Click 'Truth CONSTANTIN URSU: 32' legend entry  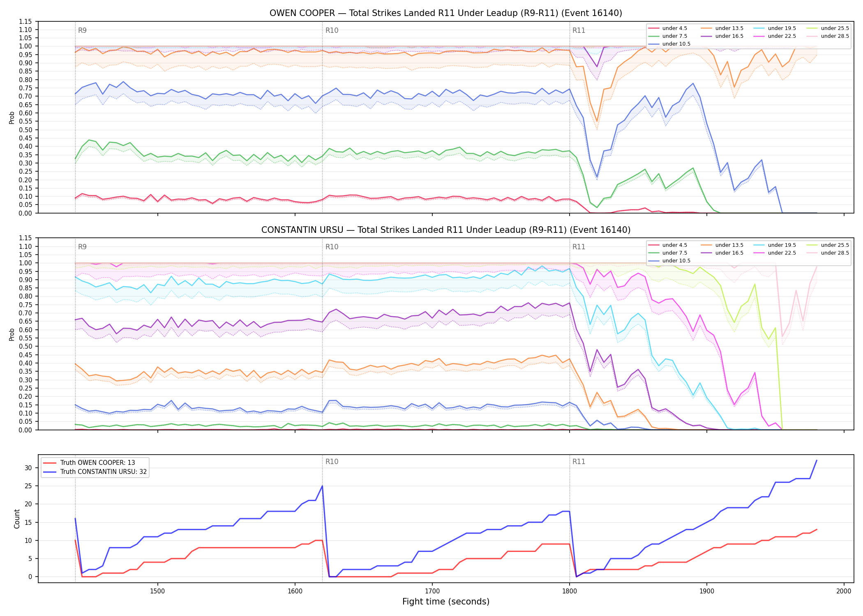95,472
